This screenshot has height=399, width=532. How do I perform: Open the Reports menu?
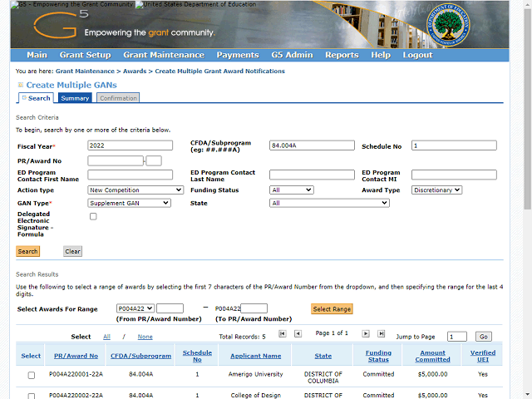point(342,55)
